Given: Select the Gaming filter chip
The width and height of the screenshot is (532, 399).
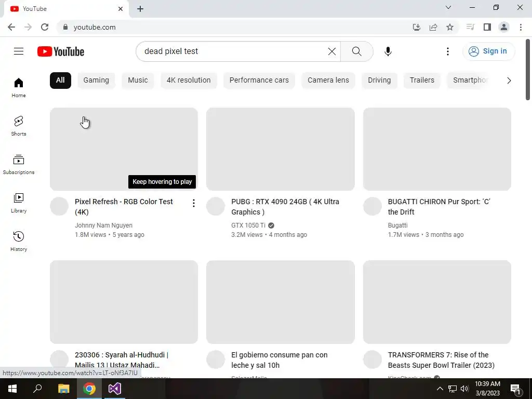Looking at the screenshot, I should 96,81.
